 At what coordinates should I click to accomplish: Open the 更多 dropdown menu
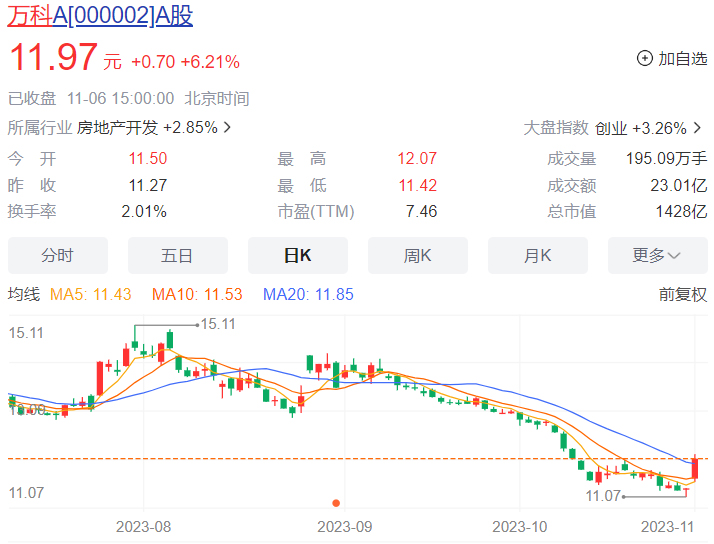pyautogui.click(x=658, y=255)
